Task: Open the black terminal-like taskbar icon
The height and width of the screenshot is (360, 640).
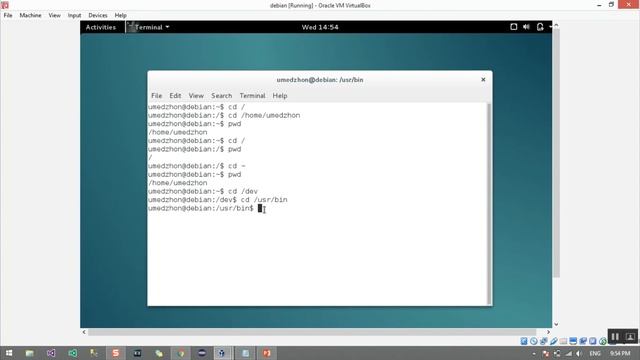Action: click(138, 353)
